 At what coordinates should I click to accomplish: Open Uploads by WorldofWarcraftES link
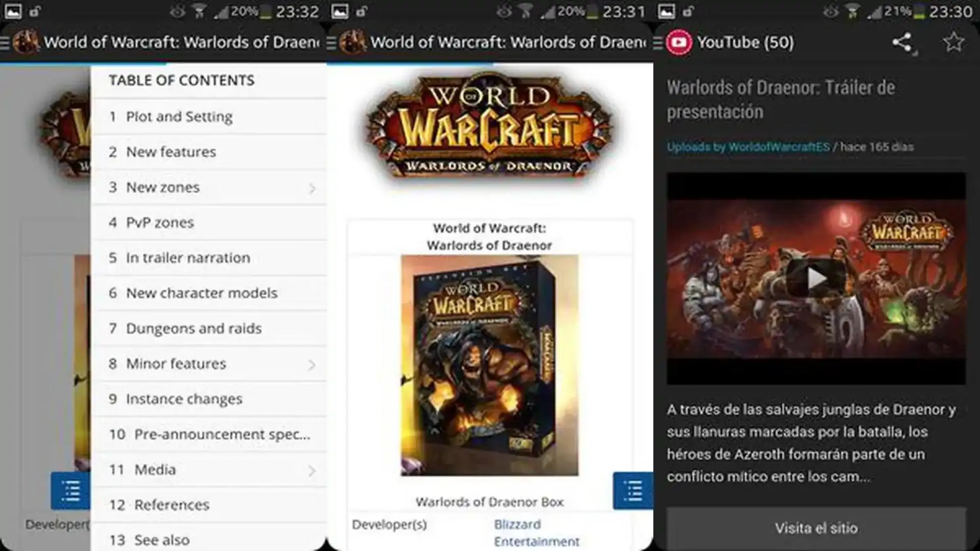click(748, 147)
